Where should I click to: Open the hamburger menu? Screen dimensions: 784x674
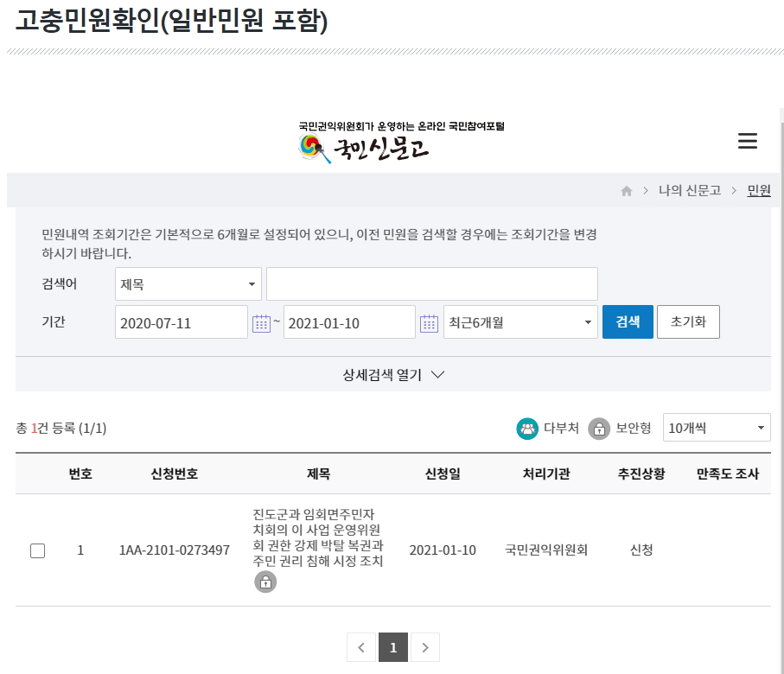748,142
